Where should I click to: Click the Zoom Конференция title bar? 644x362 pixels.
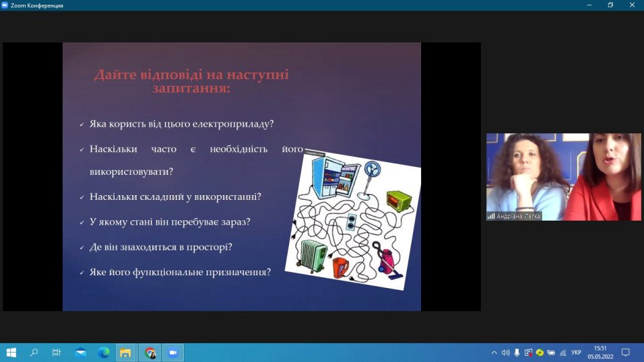tap(269, 5)
